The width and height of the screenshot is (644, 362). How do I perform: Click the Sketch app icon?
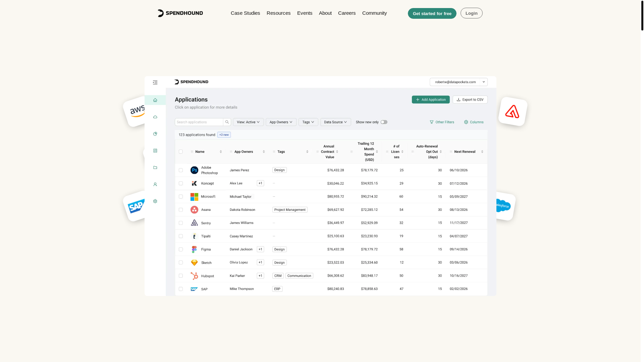pyautogui.click(x=194, y=262)
